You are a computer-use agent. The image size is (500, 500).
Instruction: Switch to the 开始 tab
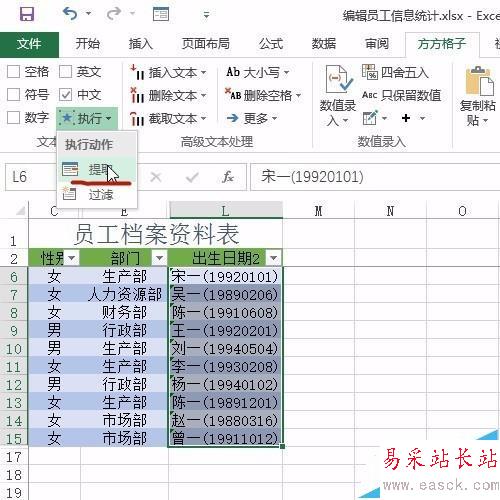88,44
